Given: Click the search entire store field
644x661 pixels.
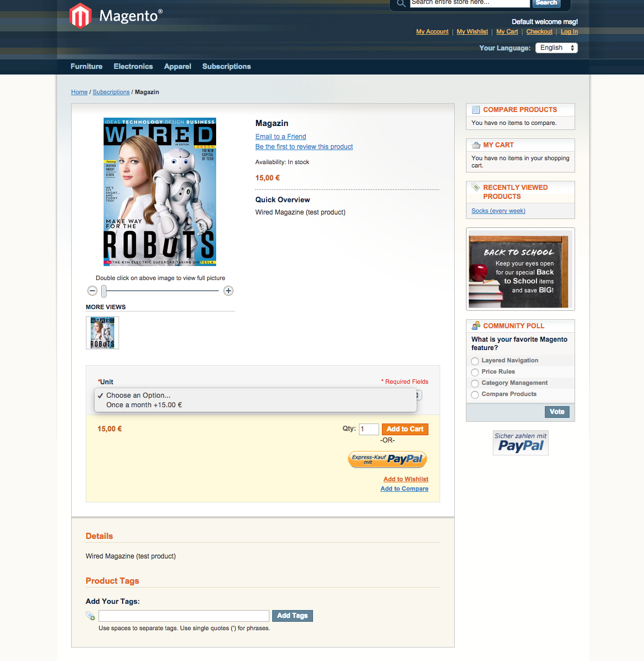Looking at the screenshot, I should point(469,3).
